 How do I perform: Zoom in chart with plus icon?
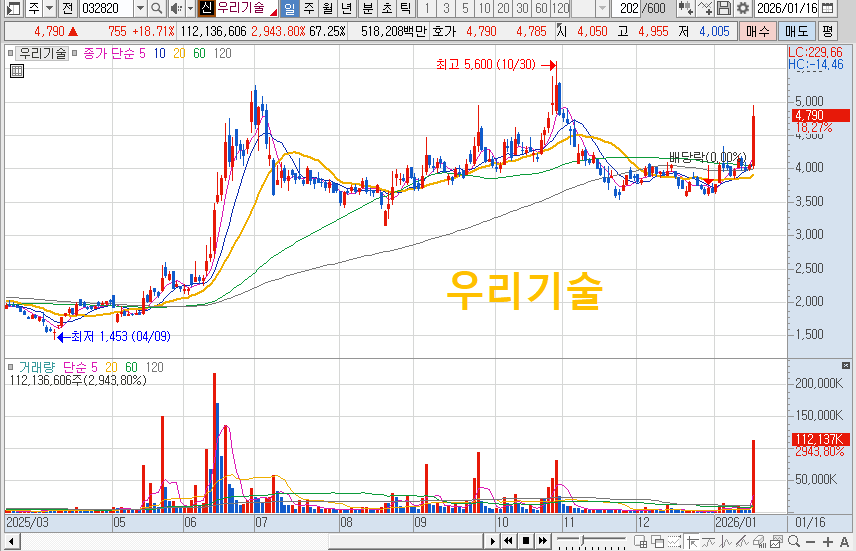pos(828,541)
